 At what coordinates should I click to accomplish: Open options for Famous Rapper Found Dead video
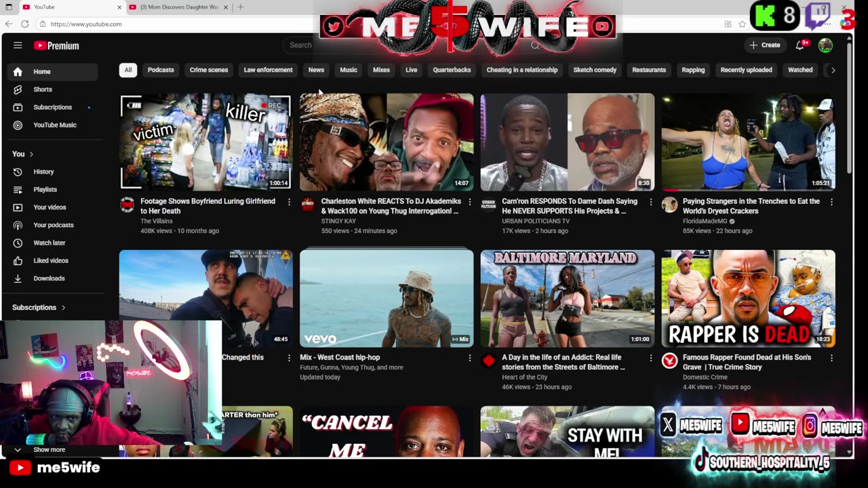click(831, 358)
